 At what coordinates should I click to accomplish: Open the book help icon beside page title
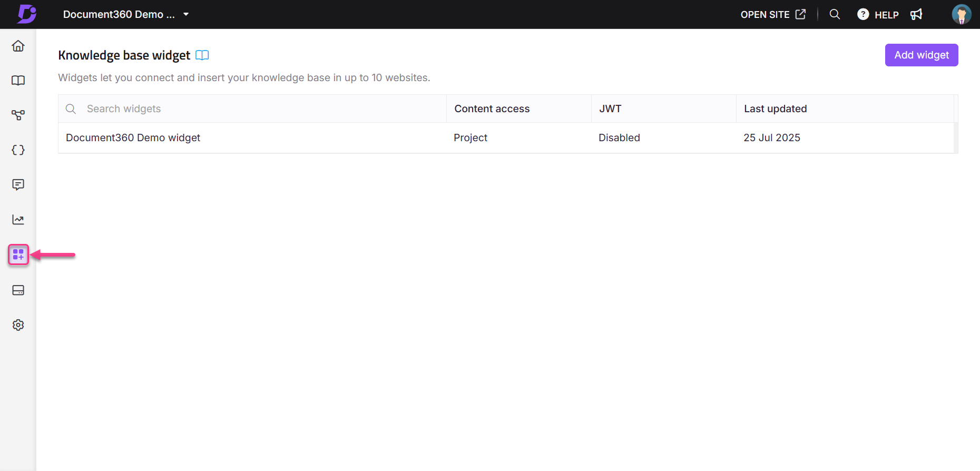coord(202,55)
